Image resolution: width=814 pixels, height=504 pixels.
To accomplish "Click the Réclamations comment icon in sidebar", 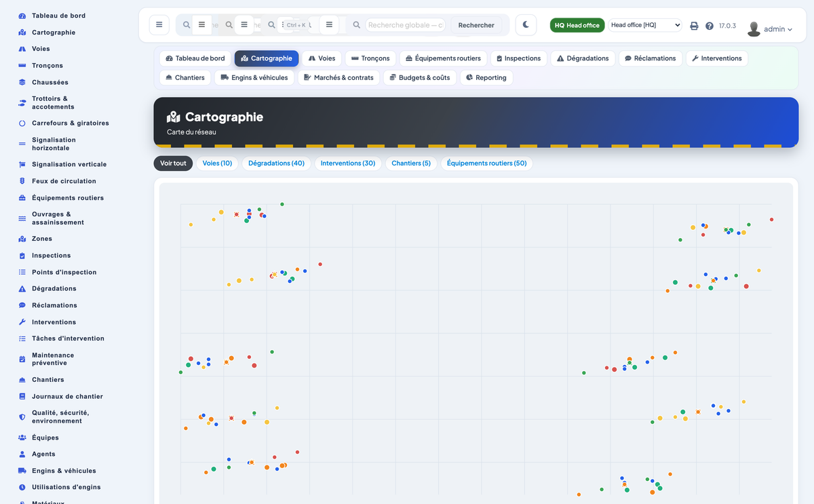I will pos(22,305).
